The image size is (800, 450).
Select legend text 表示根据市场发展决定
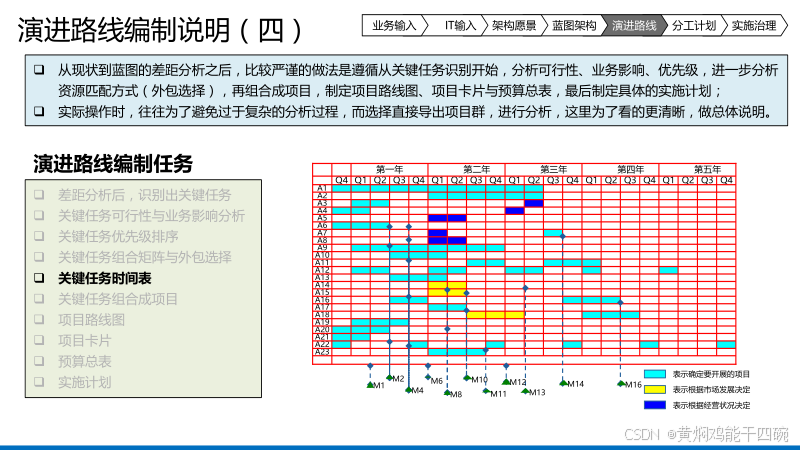coord(711,390)
